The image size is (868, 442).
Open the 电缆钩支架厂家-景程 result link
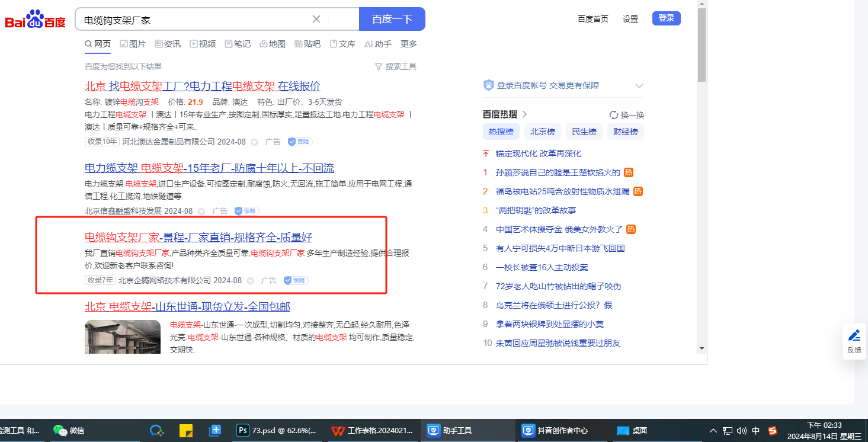198,238
